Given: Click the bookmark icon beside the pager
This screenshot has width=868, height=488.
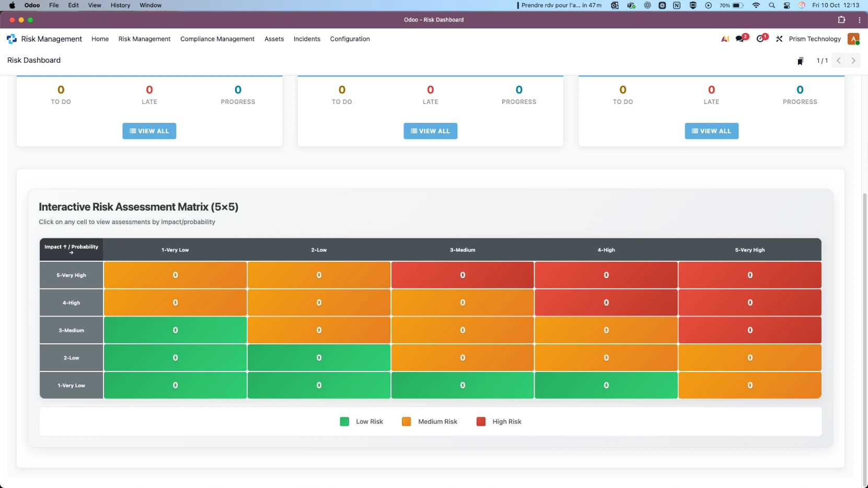Looking at the screenshot, I should tap(800, 61).
